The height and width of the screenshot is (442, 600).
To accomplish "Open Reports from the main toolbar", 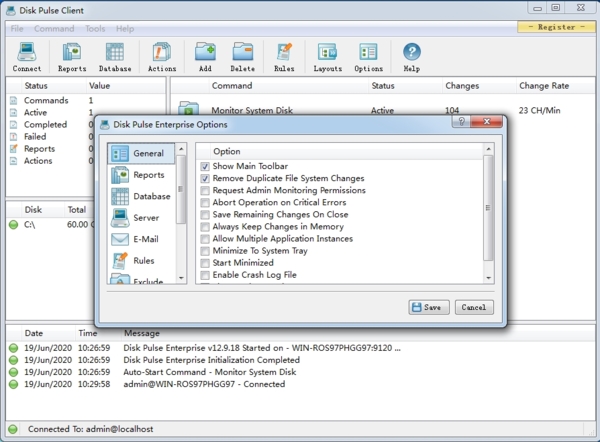I will point(72,57).
